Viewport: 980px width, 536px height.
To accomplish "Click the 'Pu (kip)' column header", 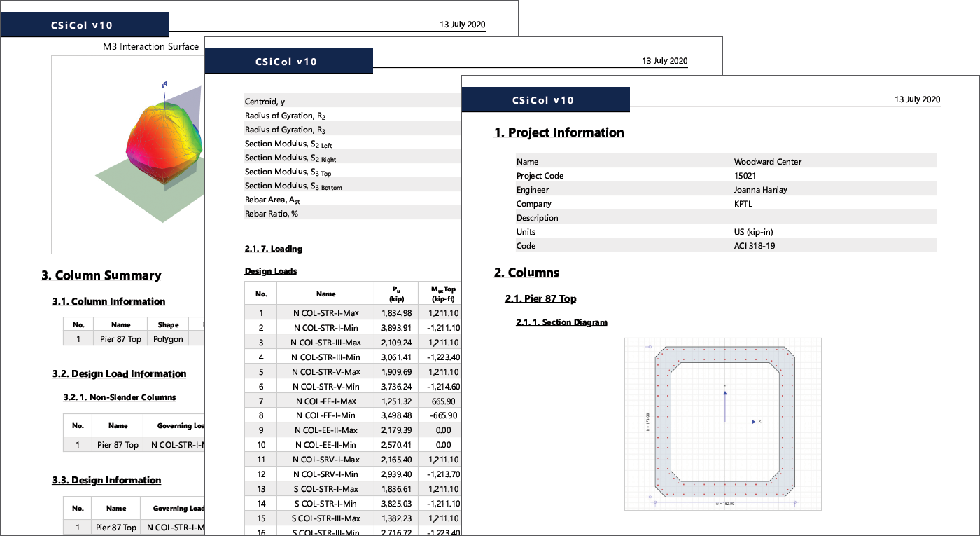I will tap(396, 294).
